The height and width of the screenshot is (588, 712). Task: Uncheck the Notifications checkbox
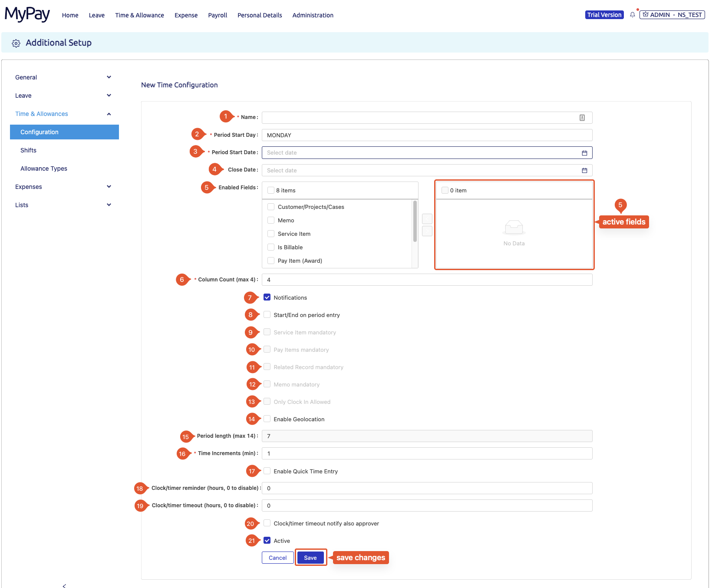pos(267,297)
